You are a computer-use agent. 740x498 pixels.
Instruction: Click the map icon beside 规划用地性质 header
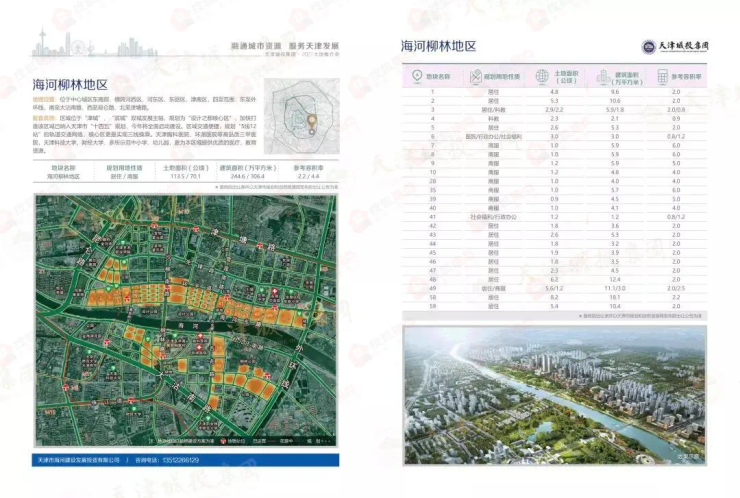click(x=475, y=76)
